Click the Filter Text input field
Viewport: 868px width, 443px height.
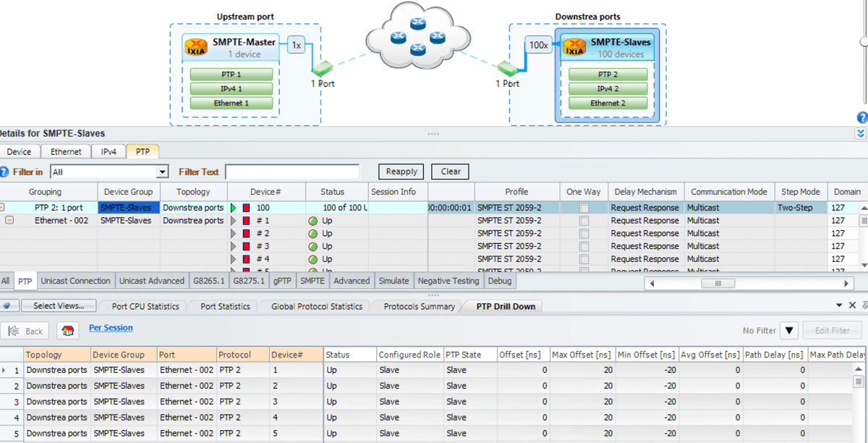pos(292,172)
